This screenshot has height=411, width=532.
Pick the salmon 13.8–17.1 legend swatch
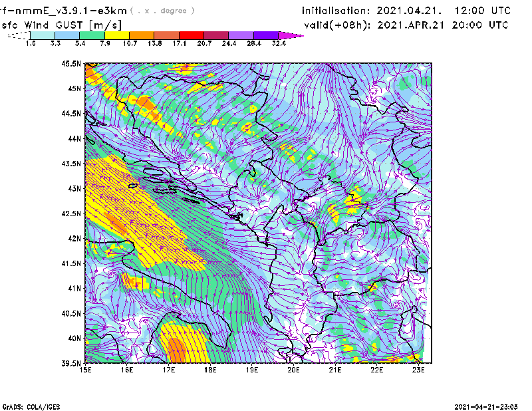[x=167, y=35]
